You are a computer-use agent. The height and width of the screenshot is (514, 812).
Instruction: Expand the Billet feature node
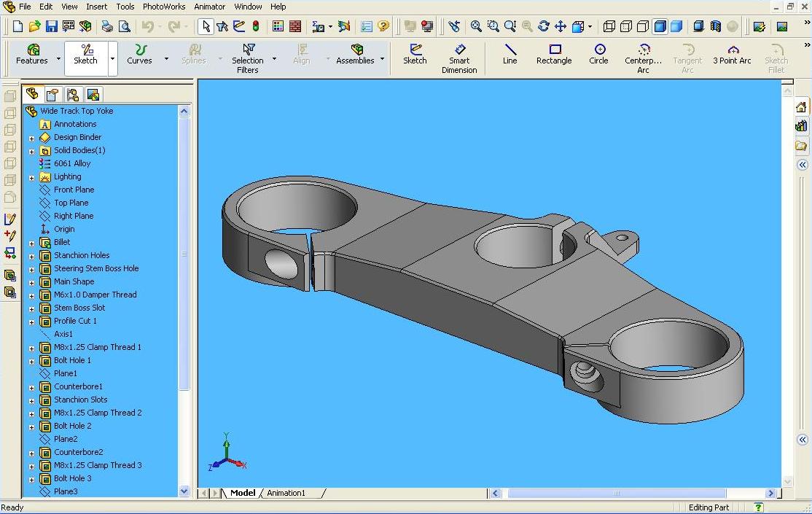tap(31, 243)
